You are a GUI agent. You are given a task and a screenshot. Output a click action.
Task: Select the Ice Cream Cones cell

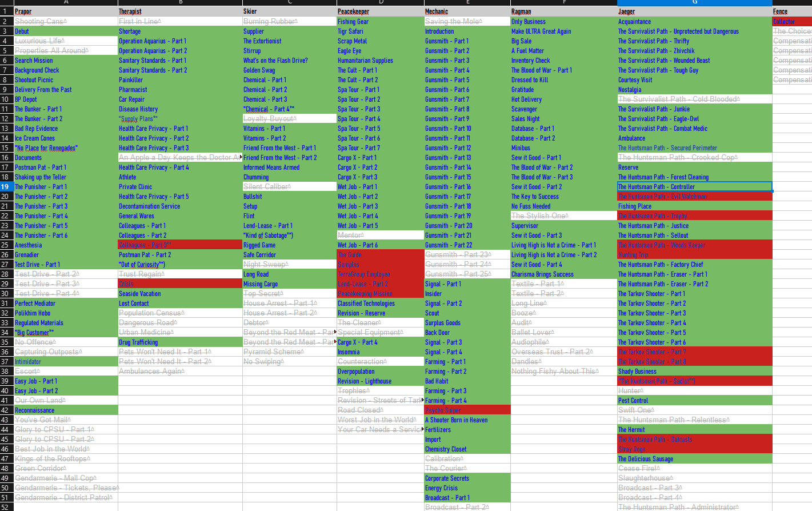pyautogui.click(x=66, y=138)
